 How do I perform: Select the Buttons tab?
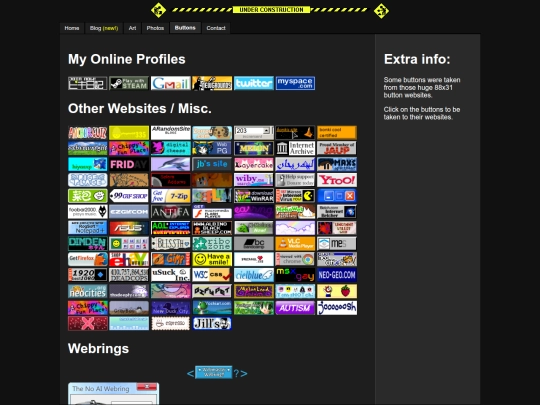tap(185, 28)
